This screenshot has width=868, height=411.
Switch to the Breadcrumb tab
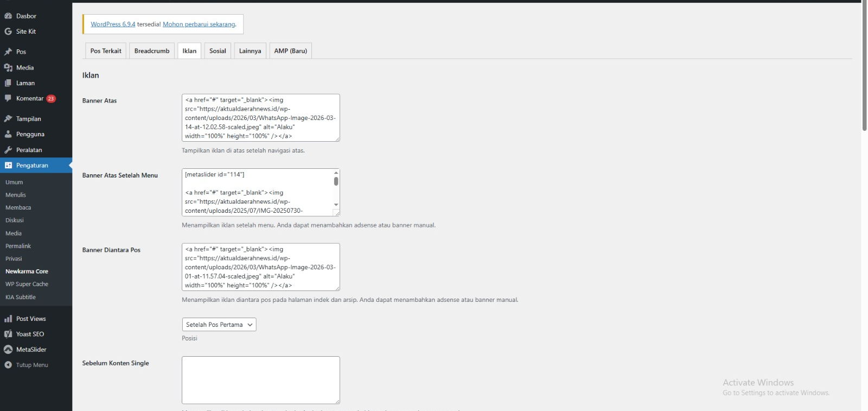tap(152, 51)
